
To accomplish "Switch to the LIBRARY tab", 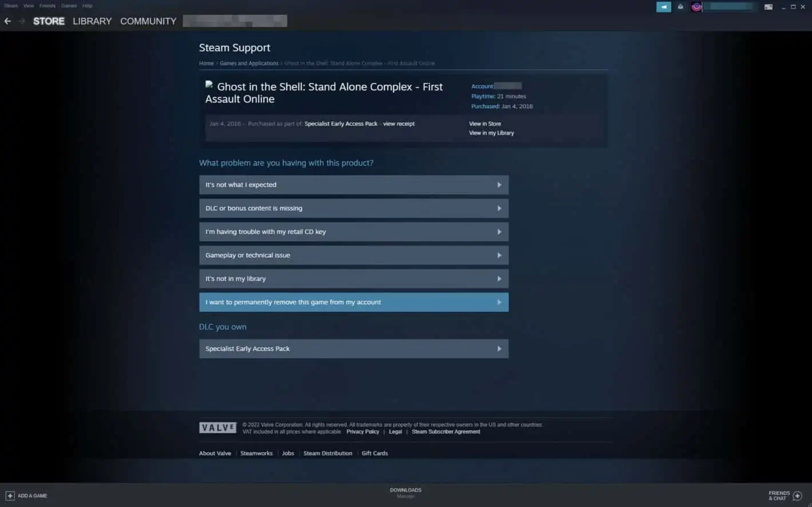I will [92, 21].
